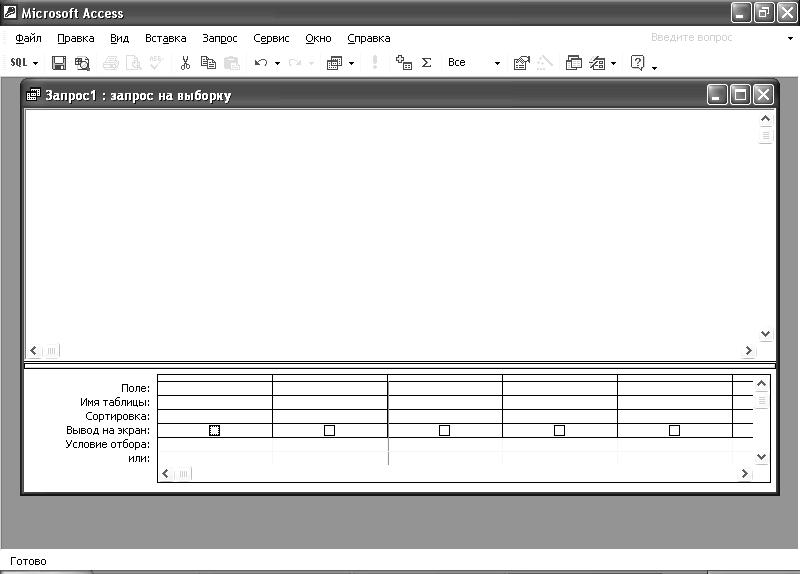Toggle 'Вывод на экран' checkbox in first column

tap(214, 431)
